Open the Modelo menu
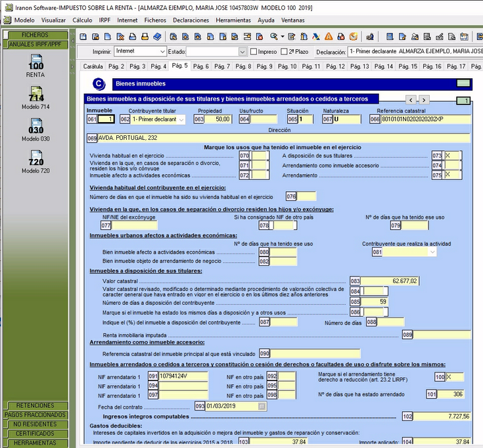483x448 pixels. 24,20
